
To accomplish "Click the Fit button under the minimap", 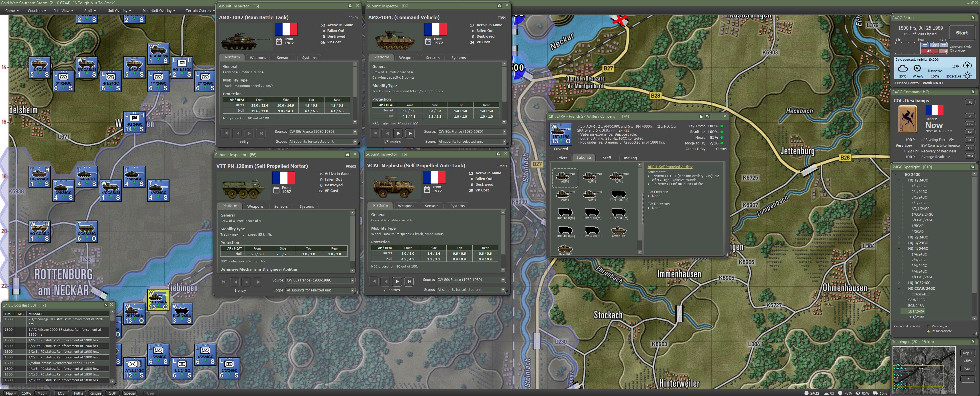I will pos(967,379).
